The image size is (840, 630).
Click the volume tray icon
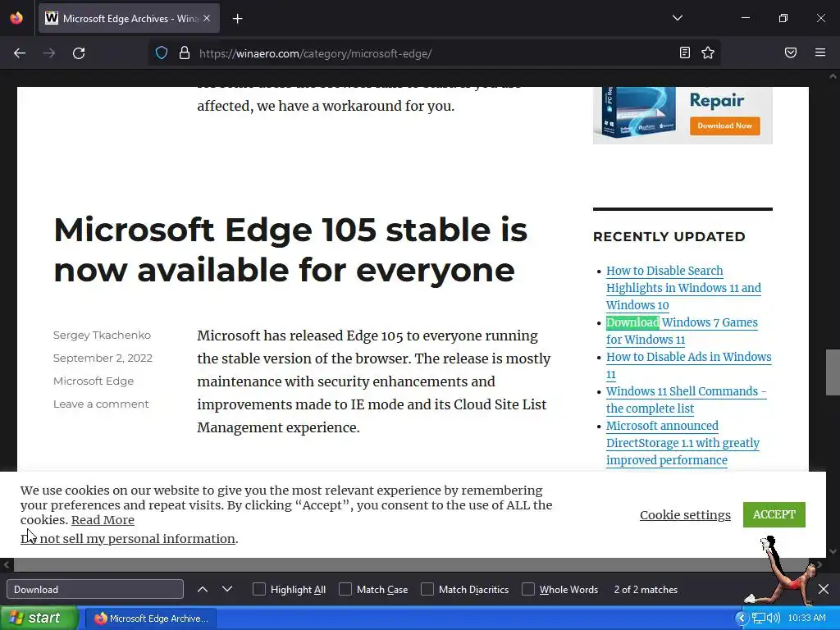[x=773, y=619]
